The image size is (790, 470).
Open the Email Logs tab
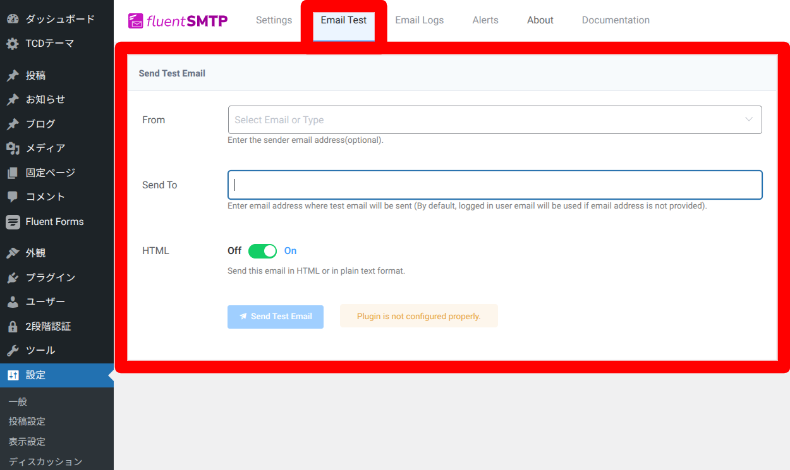[419, 20]
